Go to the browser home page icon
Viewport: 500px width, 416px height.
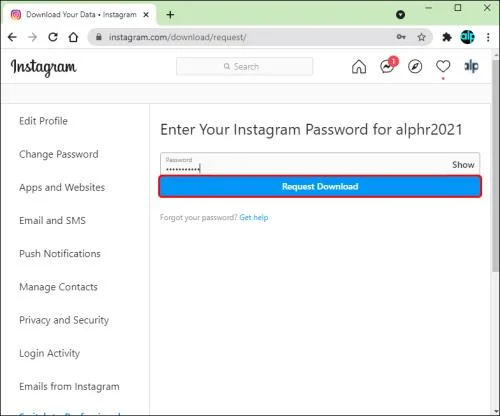coord(73,37)
